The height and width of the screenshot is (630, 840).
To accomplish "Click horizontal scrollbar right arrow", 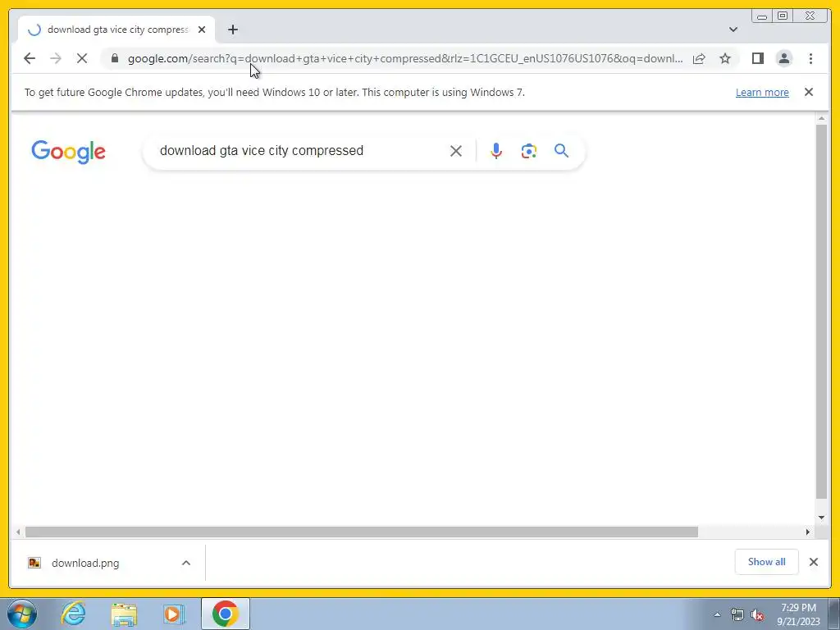I will tap(808, 532).
